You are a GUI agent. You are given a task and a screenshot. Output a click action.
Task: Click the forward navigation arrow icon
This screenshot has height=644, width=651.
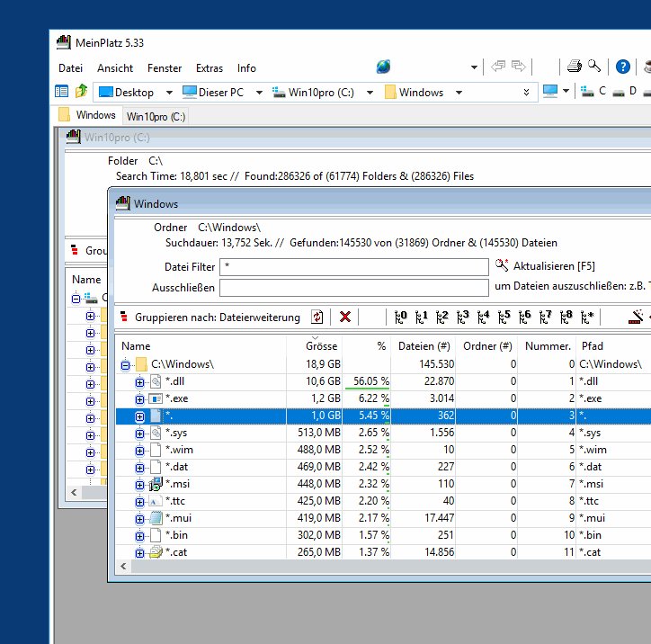[519, 67]
